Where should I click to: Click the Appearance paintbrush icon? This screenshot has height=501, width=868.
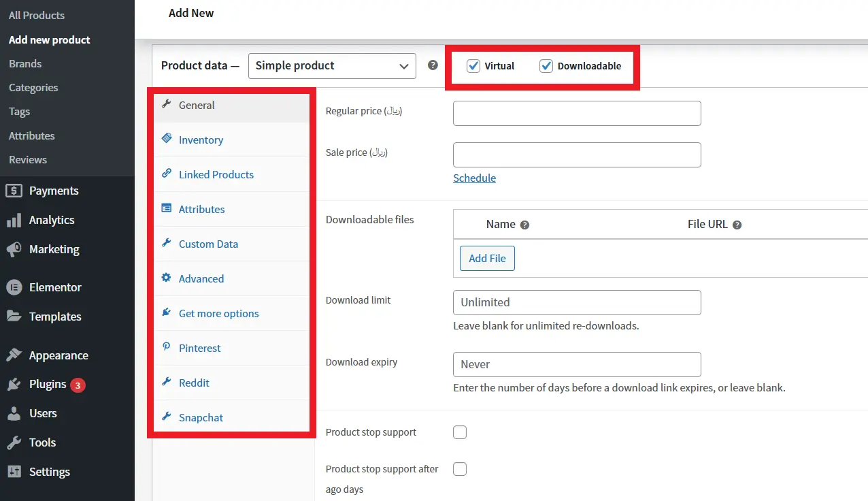(x=14, y=355)
